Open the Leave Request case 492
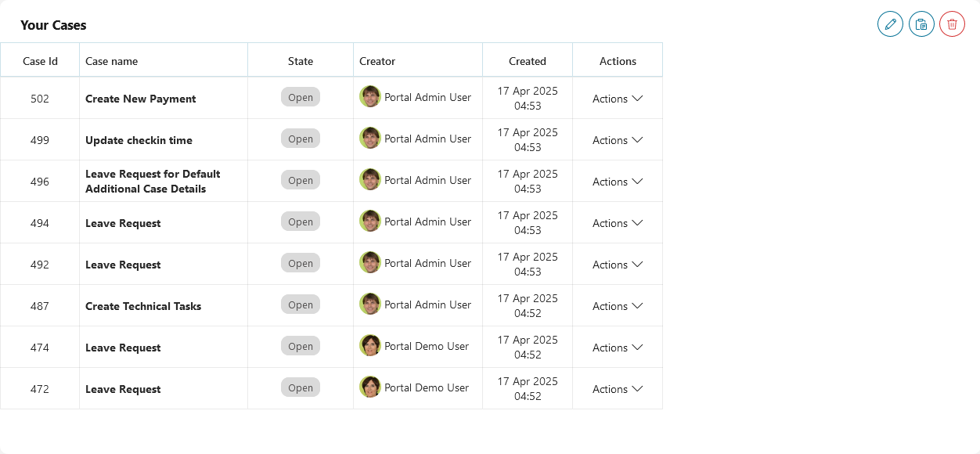 click(x=123, y=265)
